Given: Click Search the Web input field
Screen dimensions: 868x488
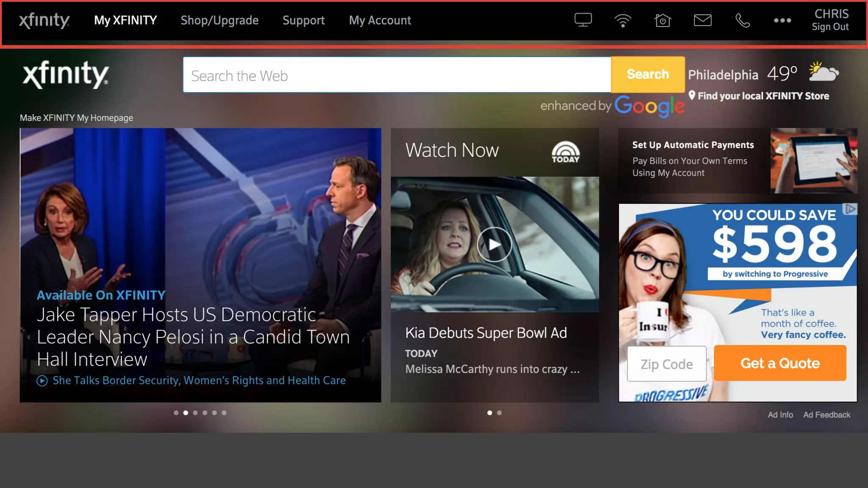Looking at the screenshot, I should (x=397, y=75).
